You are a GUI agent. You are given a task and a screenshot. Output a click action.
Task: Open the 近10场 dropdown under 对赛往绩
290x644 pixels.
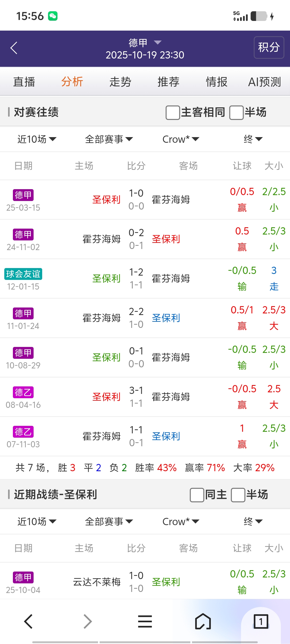click(37, 139)
